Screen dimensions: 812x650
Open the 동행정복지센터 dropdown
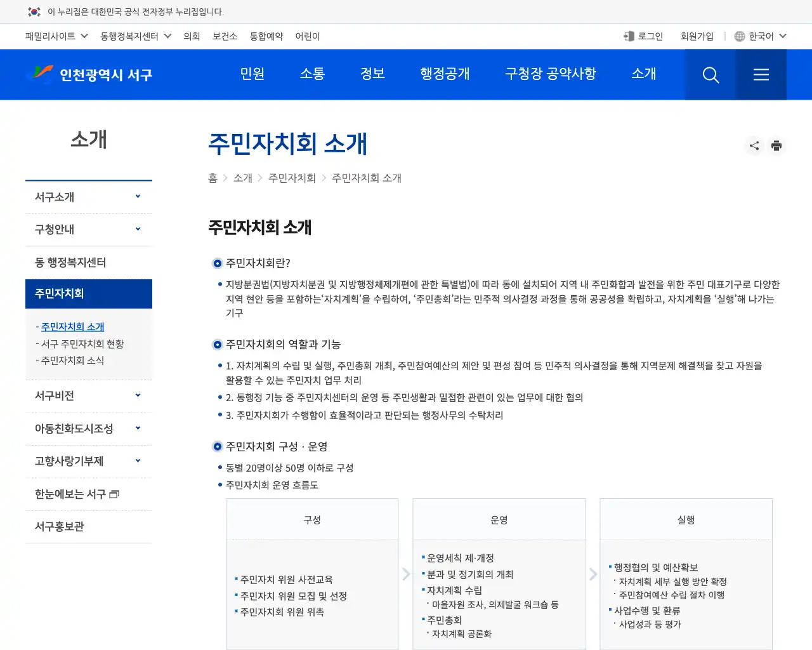(x=136, y=36)
